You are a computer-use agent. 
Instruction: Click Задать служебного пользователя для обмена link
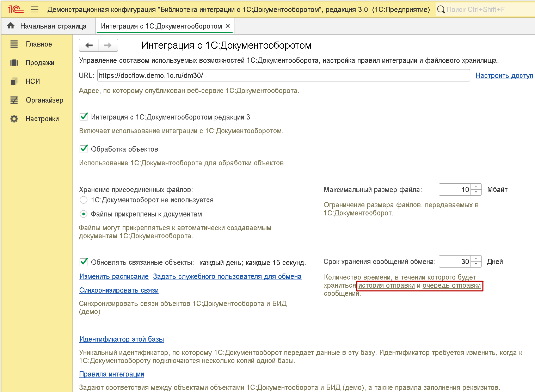pyautogui.click(x=227, y=276)
